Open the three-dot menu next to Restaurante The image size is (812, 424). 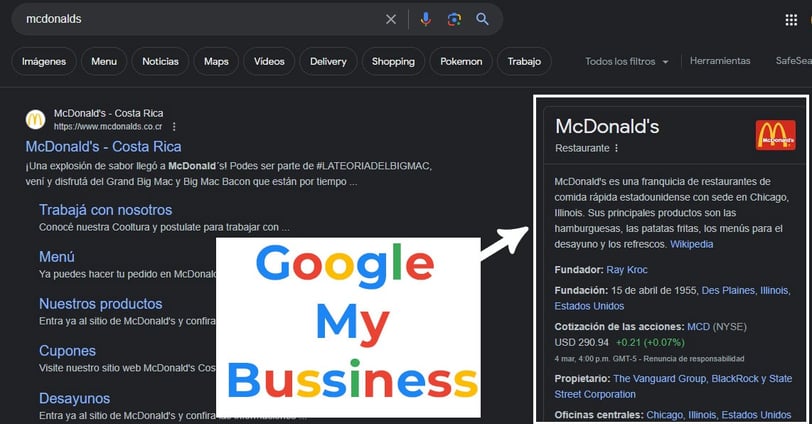click(x=616, y=148)
